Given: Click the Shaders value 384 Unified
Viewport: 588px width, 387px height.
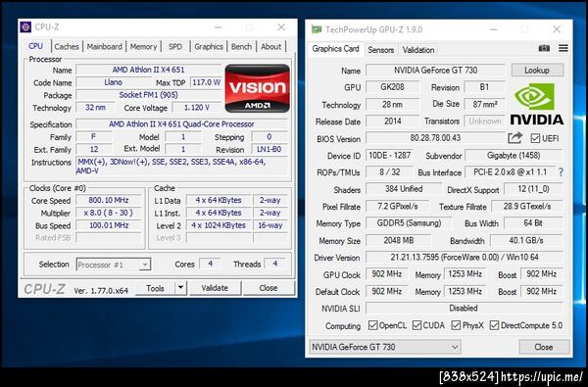Looking at the screenshot, I should coord(404,189).
